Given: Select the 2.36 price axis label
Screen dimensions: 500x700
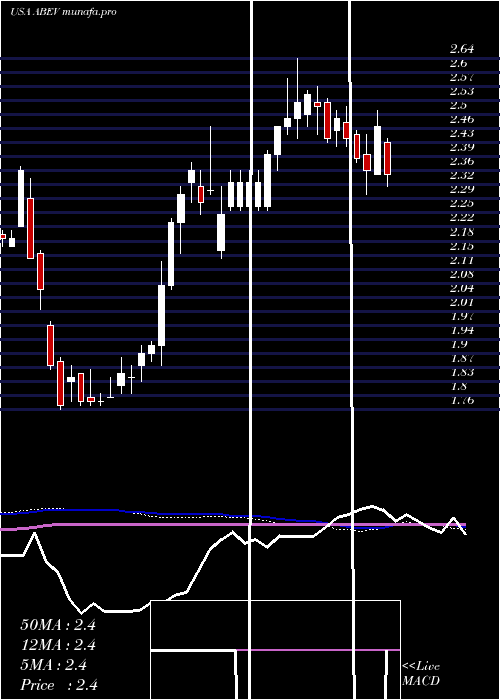Looking at the screenshot, I should (x=462, y=161).
